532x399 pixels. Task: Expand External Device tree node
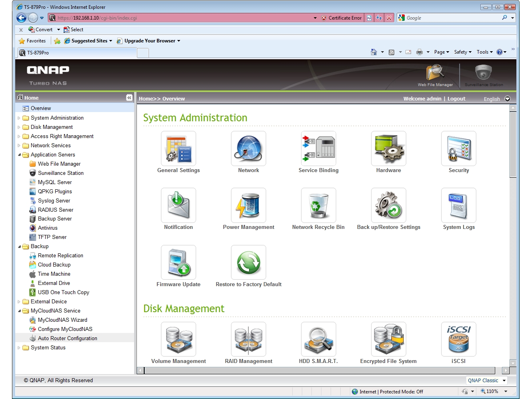point(19,302)
